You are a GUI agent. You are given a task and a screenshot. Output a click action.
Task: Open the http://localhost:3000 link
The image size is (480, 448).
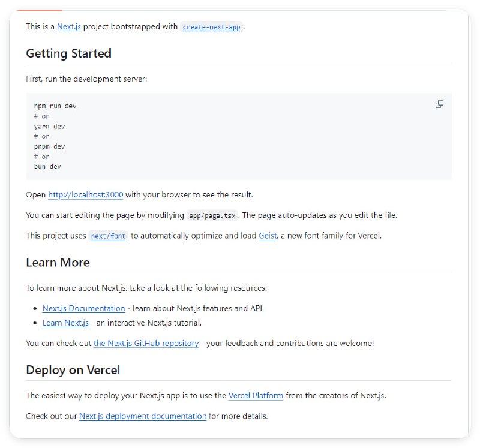click(85, 195)
